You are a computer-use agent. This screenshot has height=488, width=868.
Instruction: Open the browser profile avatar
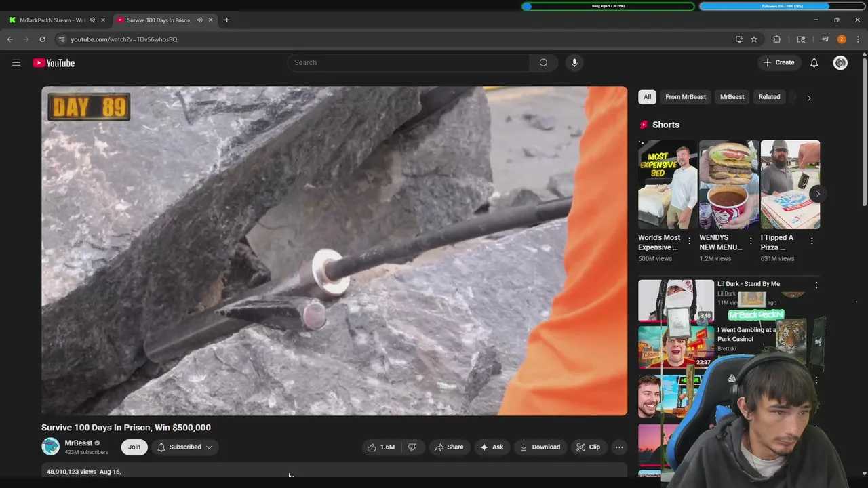click(x=842, y=39)
